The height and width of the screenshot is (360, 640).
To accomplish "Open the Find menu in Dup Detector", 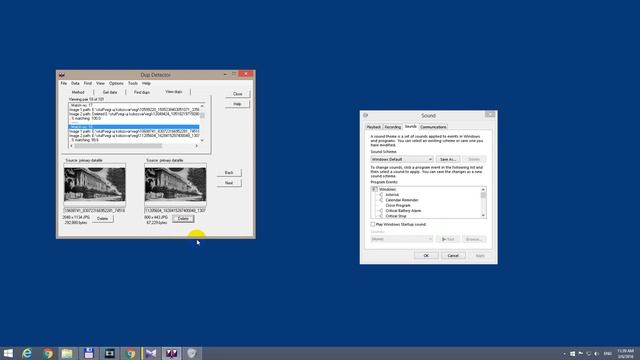I will [88, 83].
